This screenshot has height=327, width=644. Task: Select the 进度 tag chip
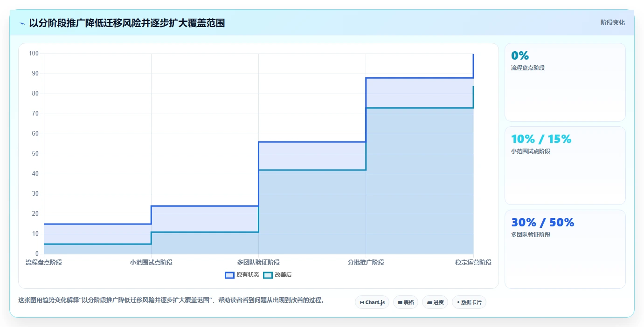coord(435,302)
